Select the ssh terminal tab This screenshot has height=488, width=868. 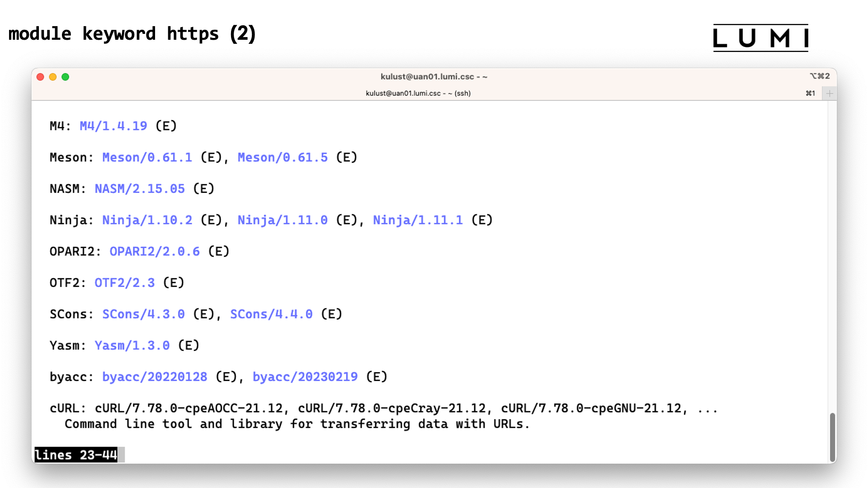(418, 94)
